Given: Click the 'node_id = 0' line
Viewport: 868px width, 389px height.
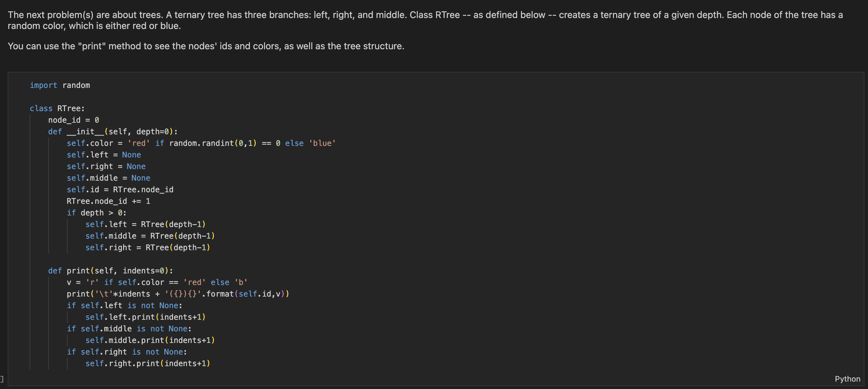Looking at the screenshot, I should (73, 120).
